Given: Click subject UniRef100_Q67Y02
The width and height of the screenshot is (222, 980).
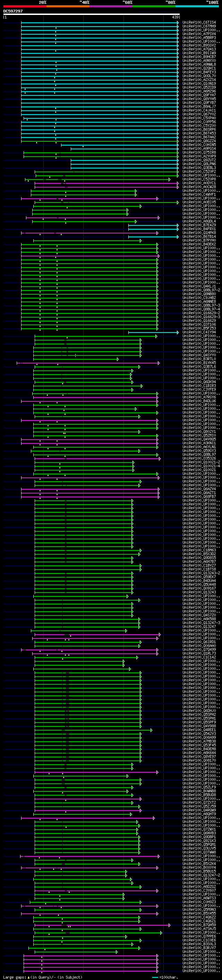Looking at the screenshot, I should [199, 114].
